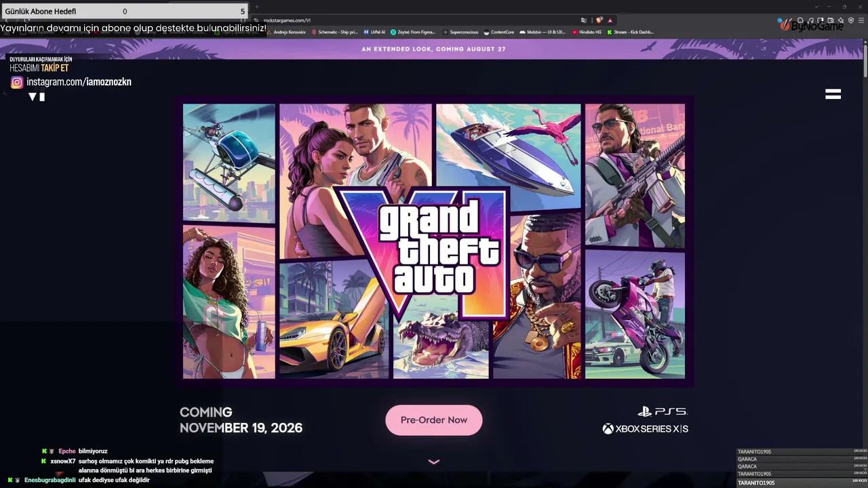Click the Pre-Order Now button
868x488 pixels.
coord(434,420)
